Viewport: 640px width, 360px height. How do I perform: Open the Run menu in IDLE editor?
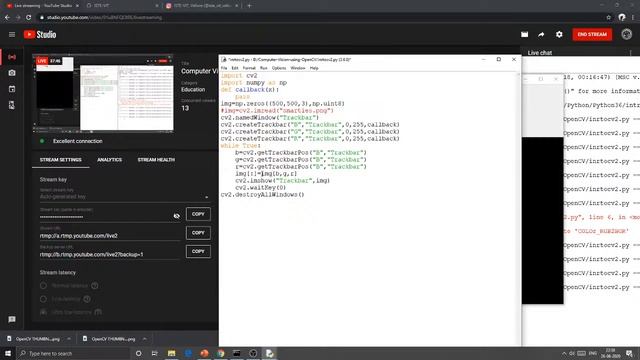[x=264, y=68]
